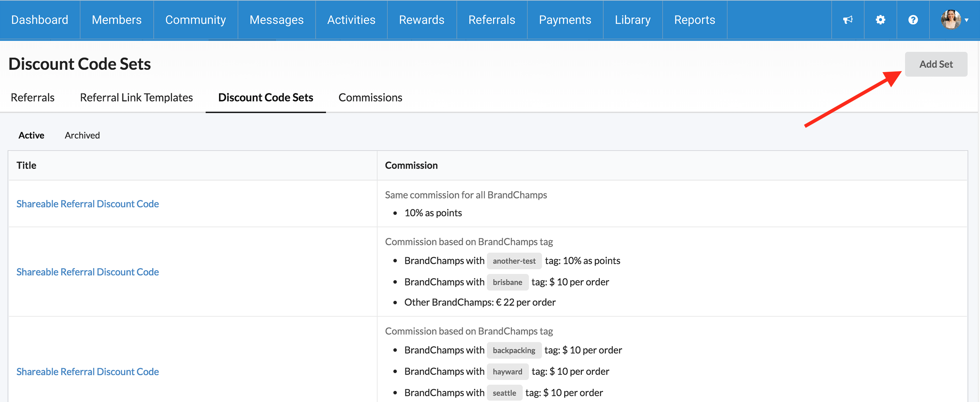Open first Shareable Referral Discount Code link

(x=87, y=204)
